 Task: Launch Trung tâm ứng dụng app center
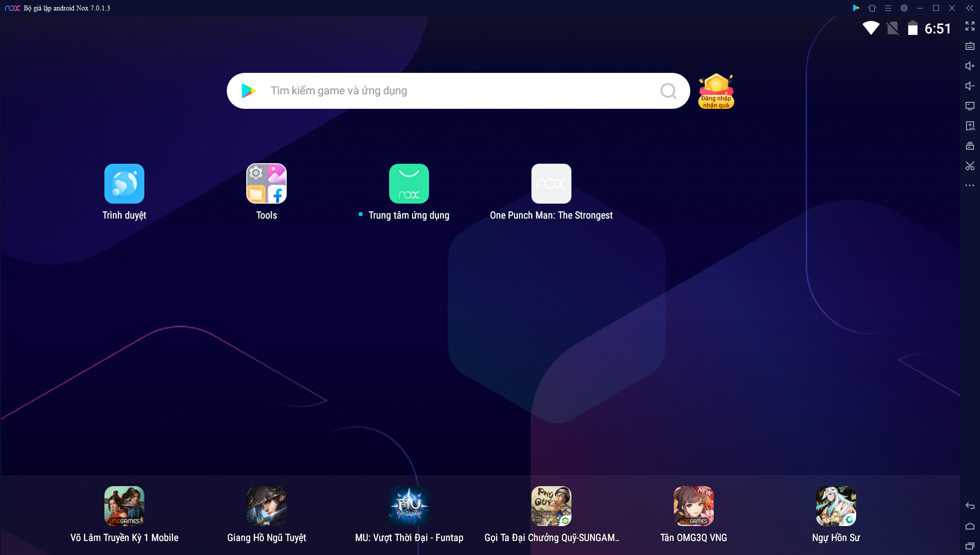(x=409, y=184)
